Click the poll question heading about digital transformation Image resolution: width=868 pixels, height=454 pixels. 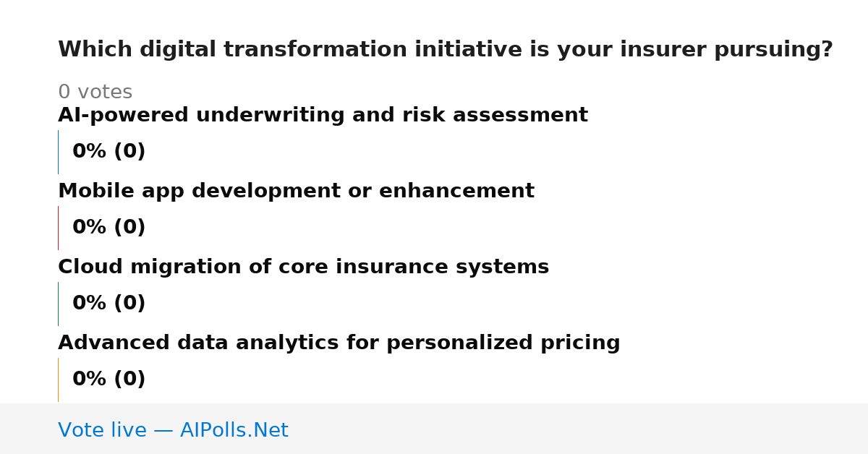(446, 50)
